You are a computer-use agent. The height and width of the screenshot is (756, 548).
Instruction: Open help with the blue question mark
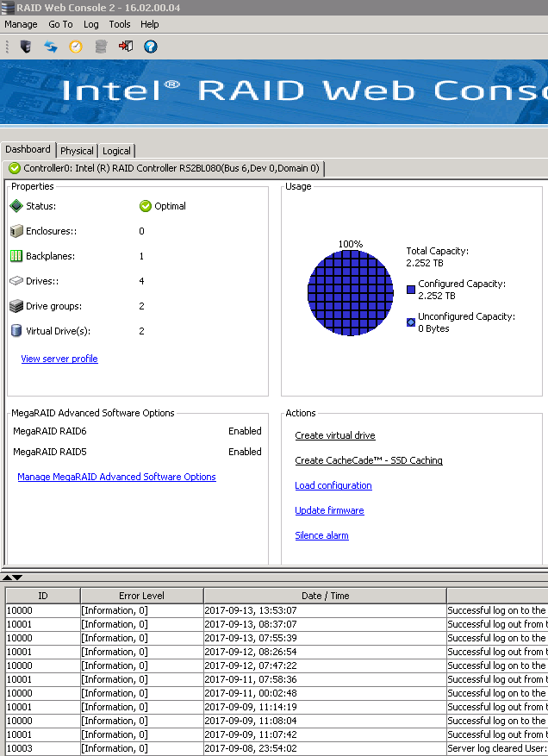click(x=151, y=47)
